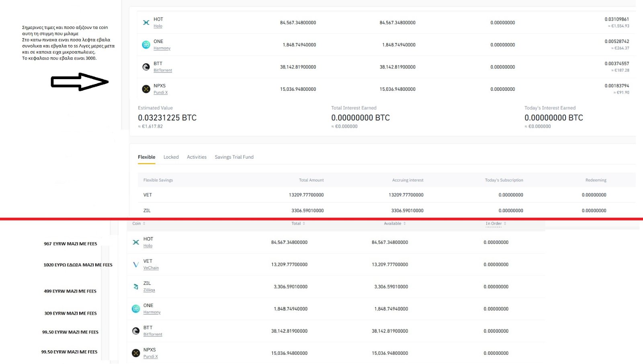Select the Flexible tab
This screenshot has width=643, height=364.
pyautogui.click(x=147, y=157)
